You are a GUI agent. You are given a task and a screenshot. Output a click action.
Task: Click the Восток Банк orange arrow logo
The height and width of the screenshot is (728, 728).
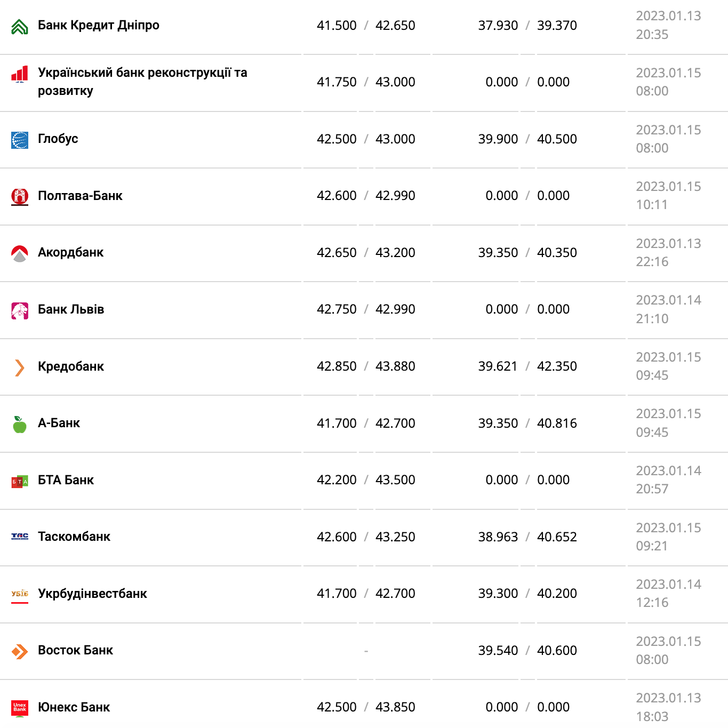pyautogui.click(x=20, y=651)
